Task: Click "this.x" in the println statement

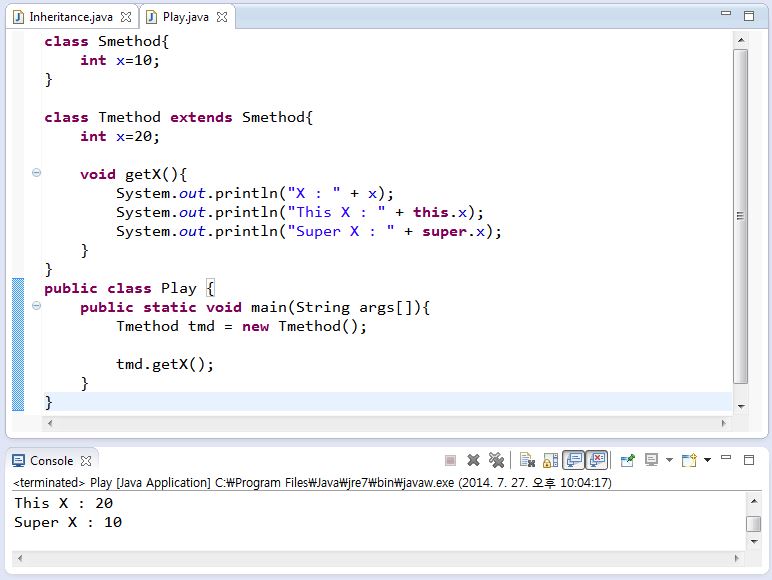Action: coord(440,213)
